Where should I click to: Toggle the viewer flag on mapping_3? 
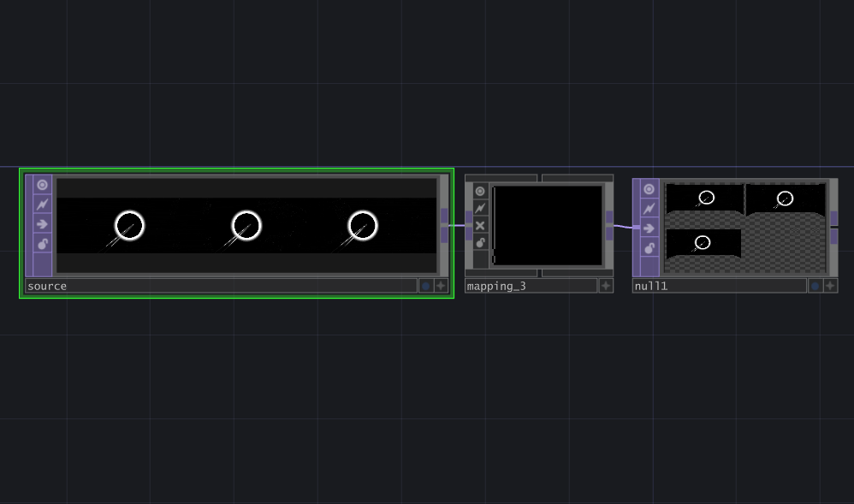tap(480, 190)
